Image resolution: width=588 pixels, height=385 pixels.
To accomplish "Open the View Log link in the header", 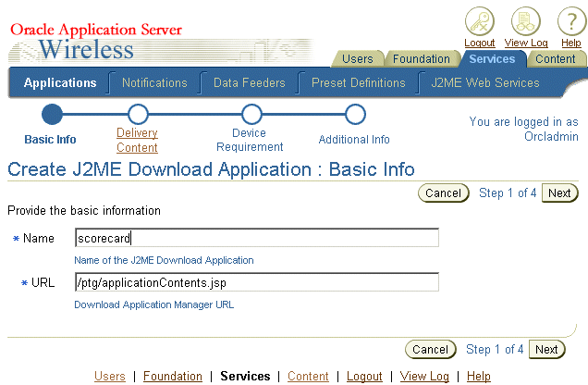I will tap(526, 43).
